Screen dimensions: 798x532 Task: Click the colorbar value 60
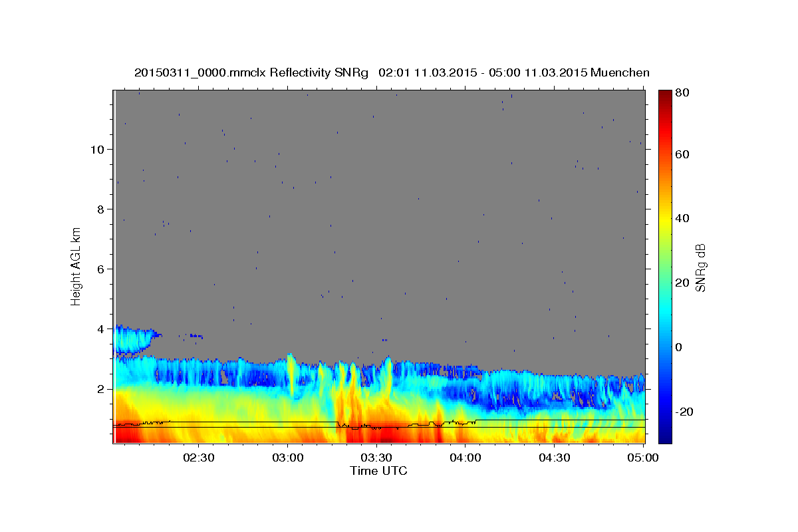[682, 155]
